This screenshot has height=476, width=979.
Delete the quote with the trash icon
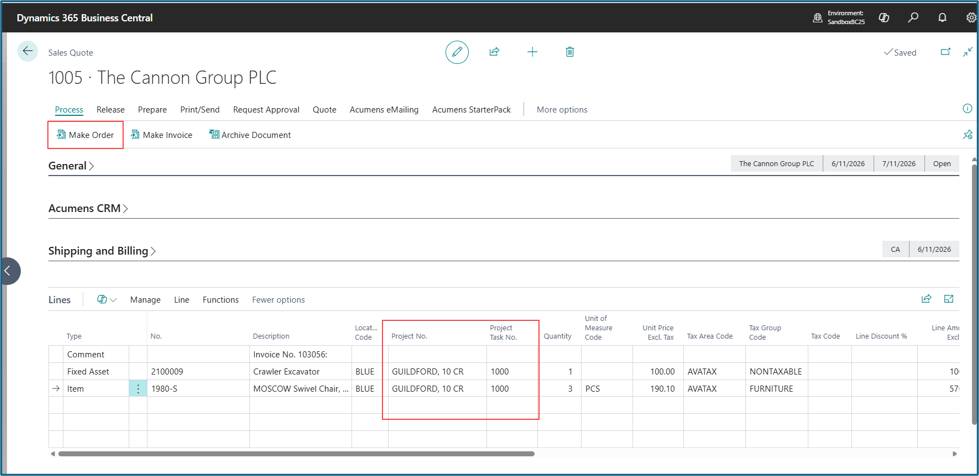click(569, 52)
